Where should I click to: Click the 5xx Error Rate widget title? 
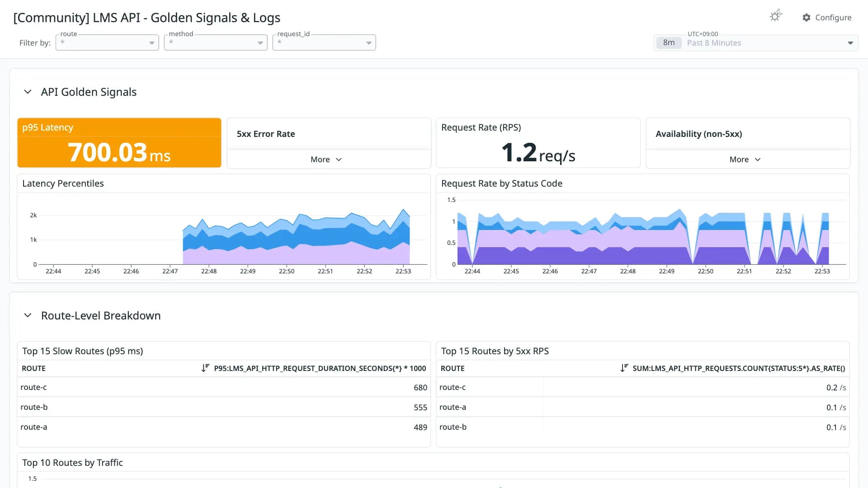click(266, 134)
